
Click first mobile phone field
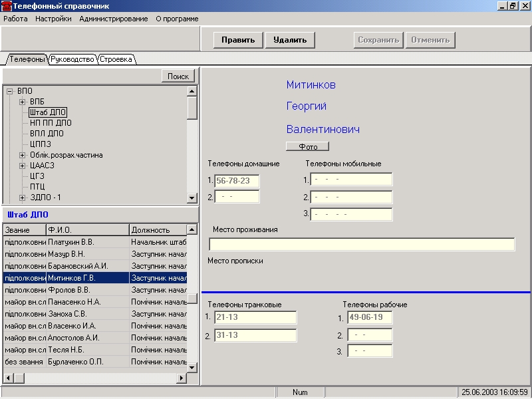pos(351,179)
